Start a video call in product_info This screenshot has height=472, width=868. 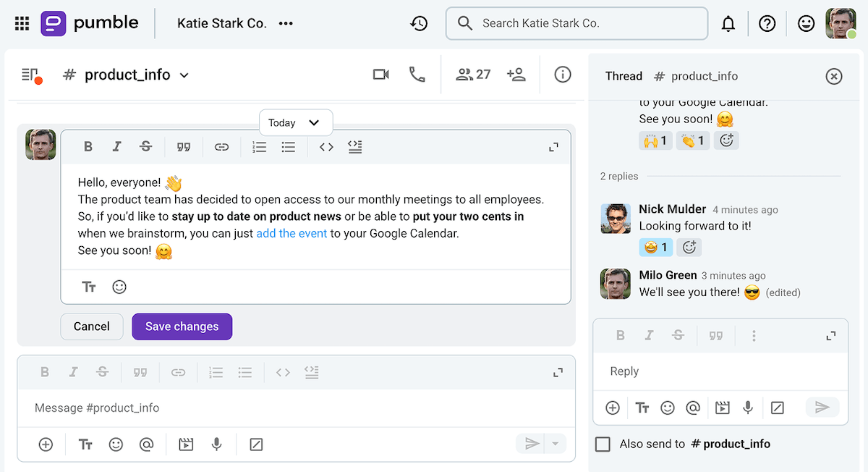coord(381,74)
